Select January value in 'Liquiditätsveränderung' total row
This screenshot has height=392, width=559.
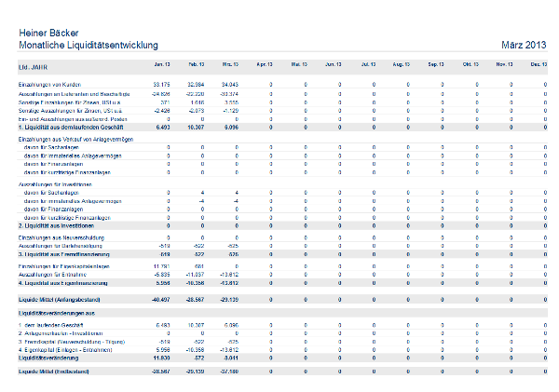pos(161,358)
